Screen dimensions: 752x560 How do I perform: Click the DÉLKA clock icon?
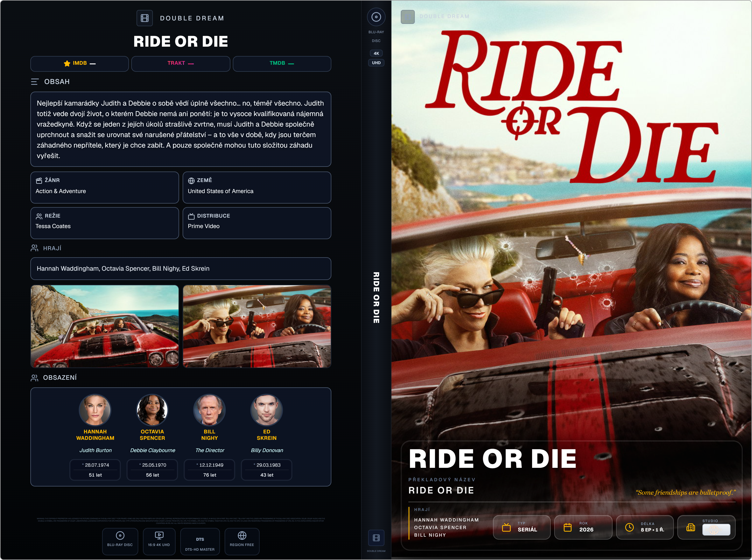click(629, 528)
